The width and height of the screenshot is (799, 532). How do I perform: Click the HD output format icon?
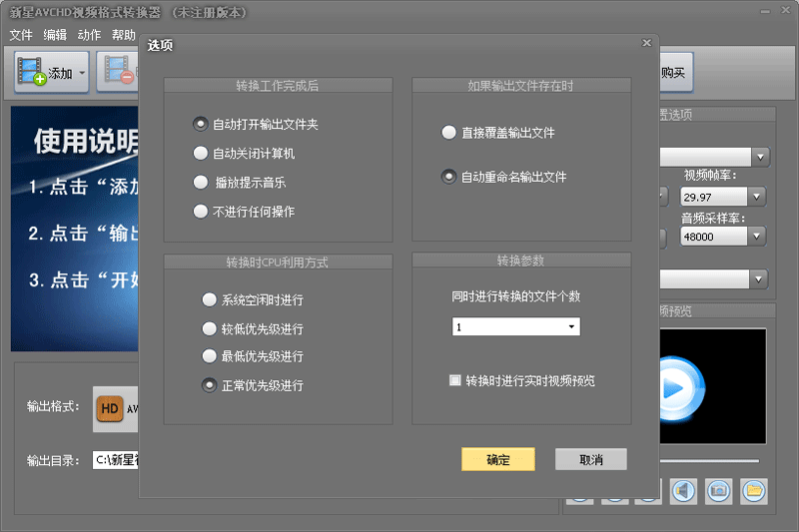(110, 409)
